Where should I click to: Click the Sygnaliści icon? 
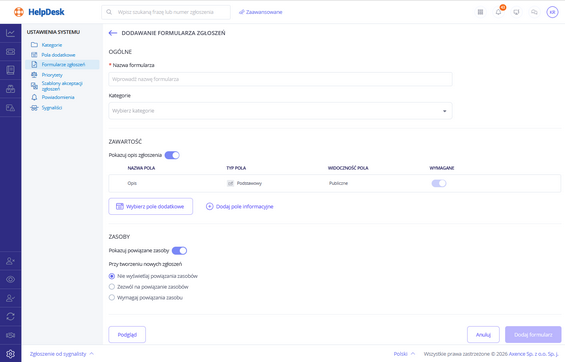pos(34,108)
